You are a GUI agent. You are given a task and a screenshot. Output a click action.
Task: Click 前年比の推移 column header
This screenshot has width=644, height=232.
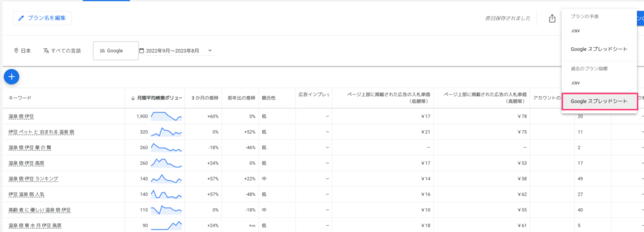tap(241, 98)
